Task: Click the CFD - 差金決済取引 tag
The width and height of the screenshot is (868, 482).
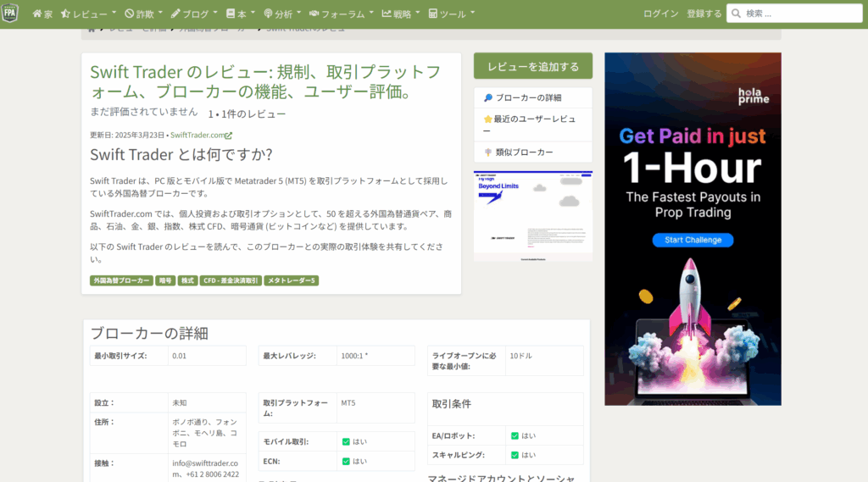Action: click(231, 280)
